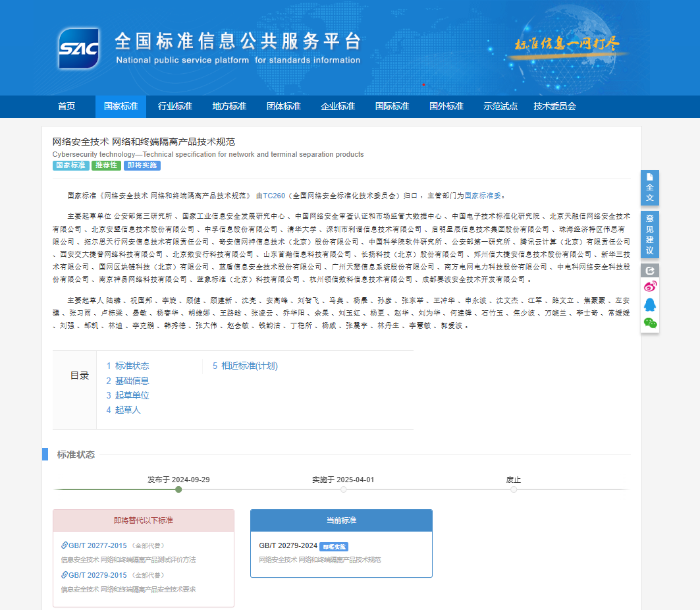
Task: Select 国际标准 in the navigation bar
Action: pyautogui.click(x=392, y=107)
